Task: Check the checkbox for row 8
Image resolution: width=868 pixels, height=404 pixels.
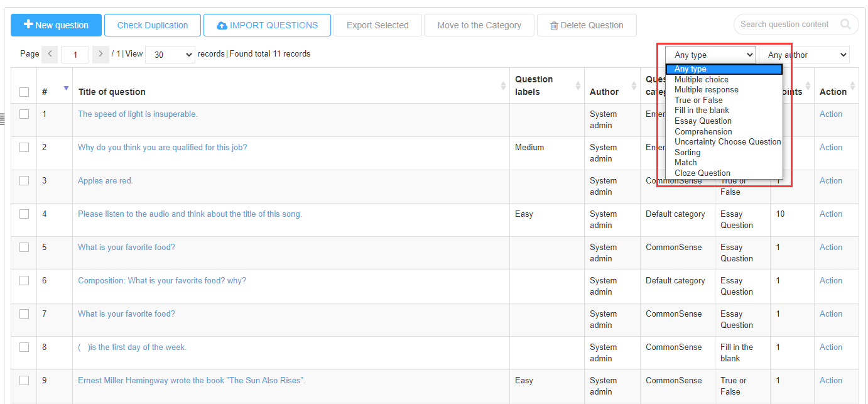Action: tap(24, 347)
